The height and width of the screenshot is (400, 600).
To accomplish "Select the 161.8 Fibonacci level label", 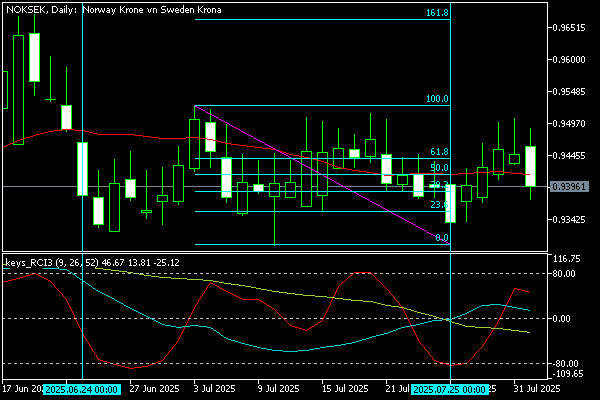I will pyautogui.click(x=437, y=13).
